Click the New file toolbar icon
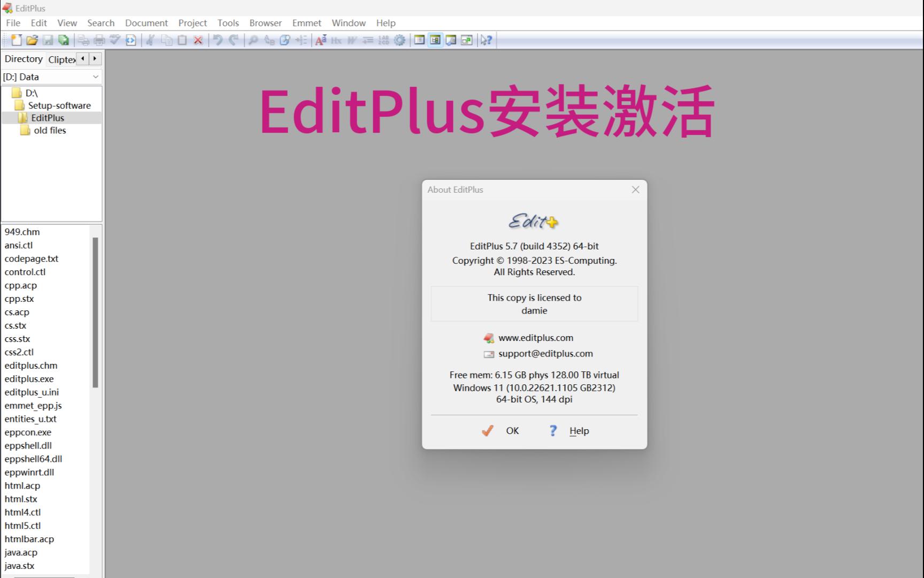 pyautogui.click(x=17, y=40)
